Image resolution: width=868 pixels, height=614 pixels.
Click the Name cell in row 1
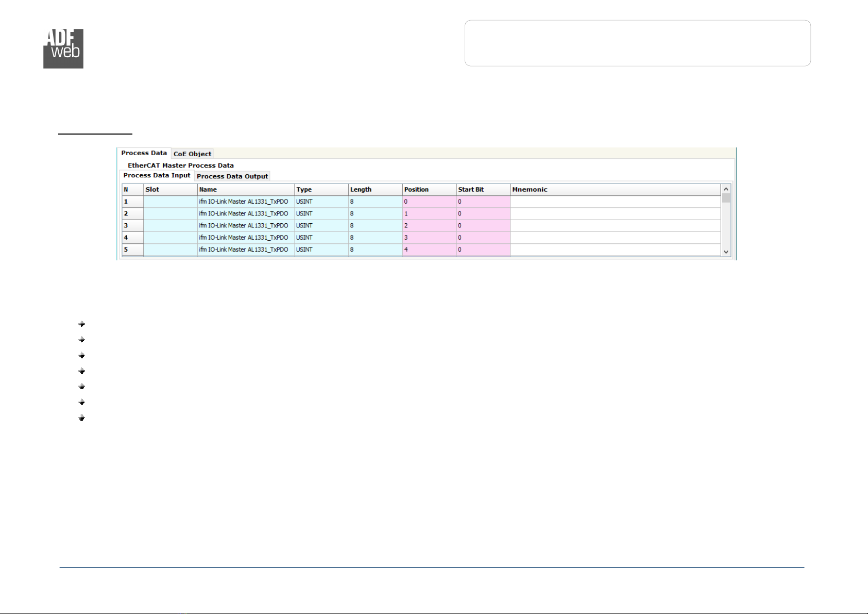tap(246, 202)
